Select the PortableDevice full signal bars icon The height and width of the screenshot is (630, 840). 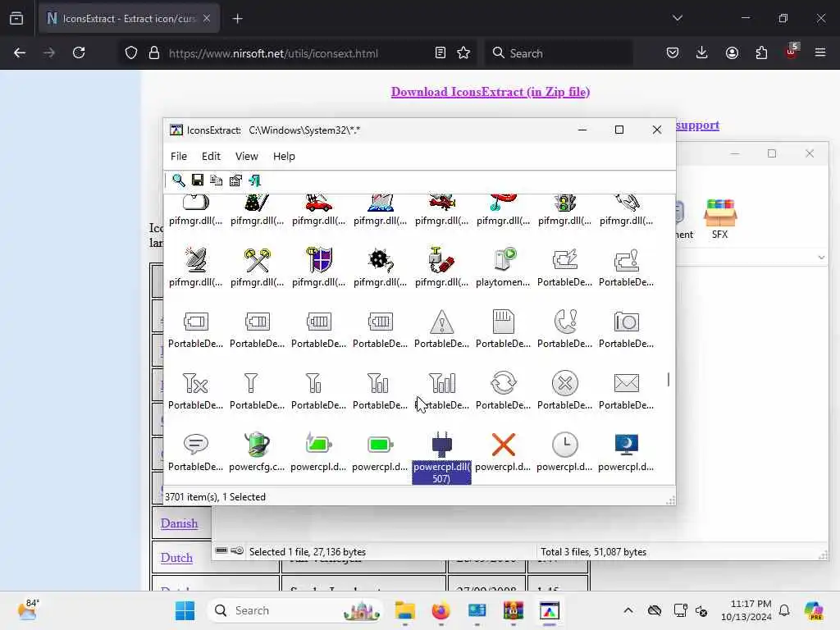click(x=442, y=383)
